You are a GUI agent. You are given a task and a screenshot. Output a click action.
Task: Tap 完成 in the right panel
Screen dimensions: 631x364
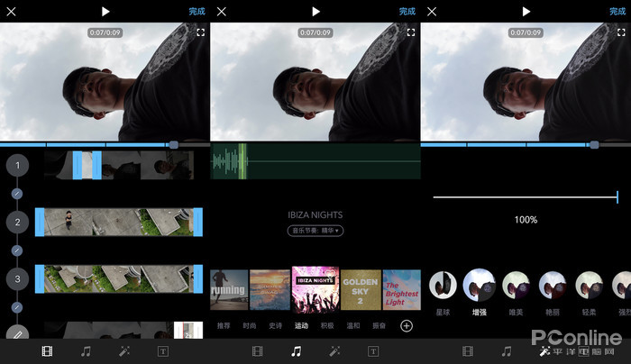coord(617,11)
